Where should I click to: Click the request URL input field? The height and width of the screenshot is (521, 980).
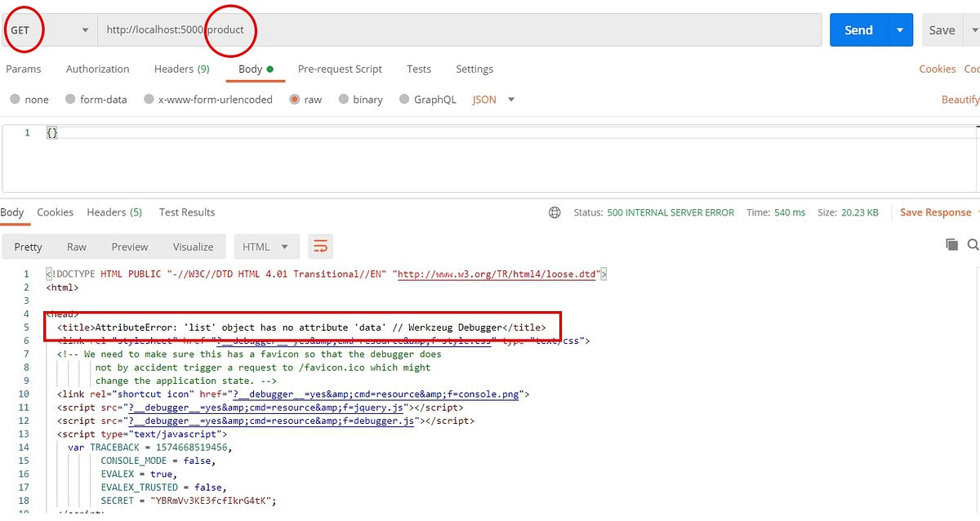click(460, 30)
